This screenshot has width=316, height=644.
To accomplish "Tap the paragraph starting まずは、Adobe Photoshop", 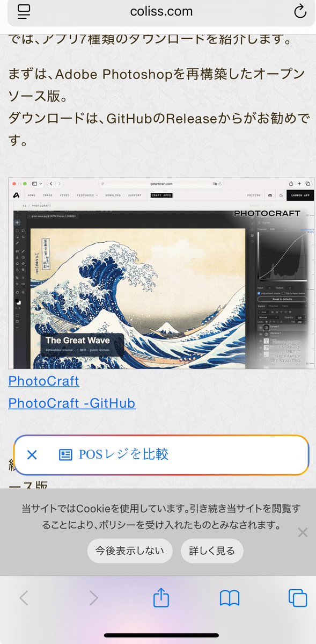I will point(158,85).
